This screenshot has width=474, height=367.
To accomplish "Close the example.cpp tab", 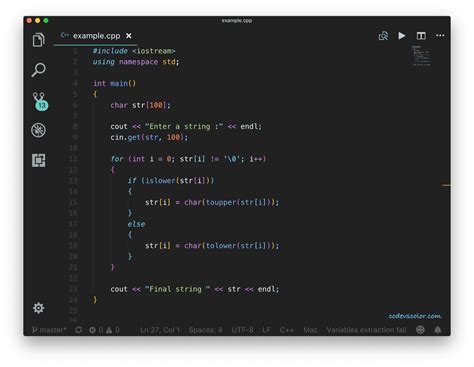I will tap(129, 36).
